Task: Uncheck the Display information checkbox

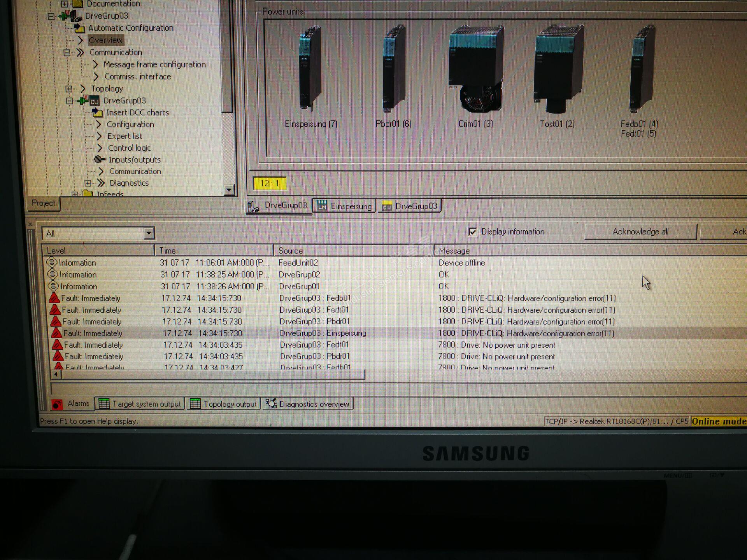Action: [x=472, y=232]
